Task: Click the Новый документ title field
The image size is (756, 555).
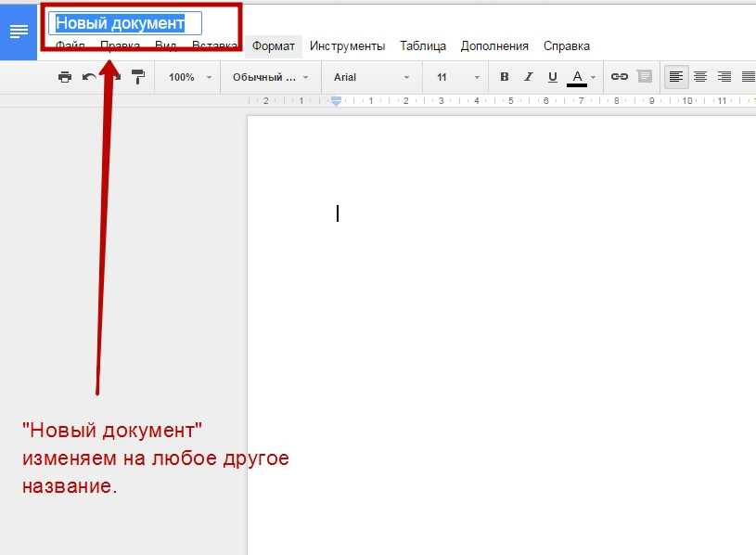Action: [125, 23]
